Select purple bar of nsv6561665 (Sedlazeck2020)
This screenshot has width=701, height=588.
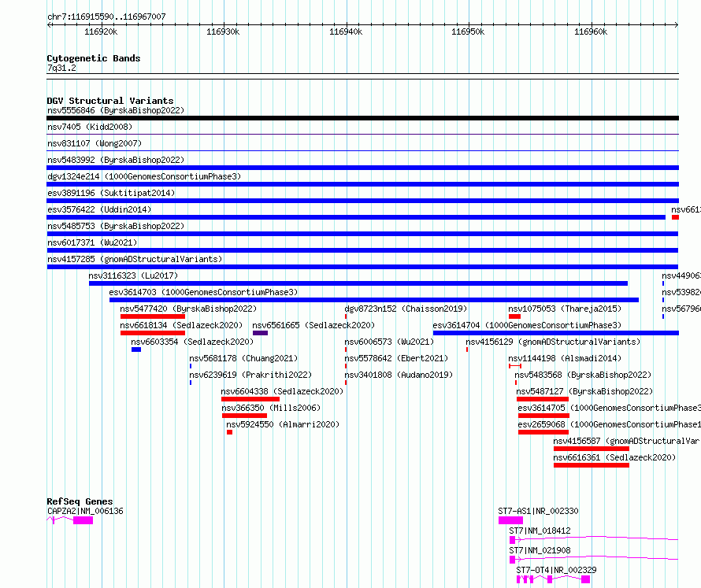[x=260, y=333]
